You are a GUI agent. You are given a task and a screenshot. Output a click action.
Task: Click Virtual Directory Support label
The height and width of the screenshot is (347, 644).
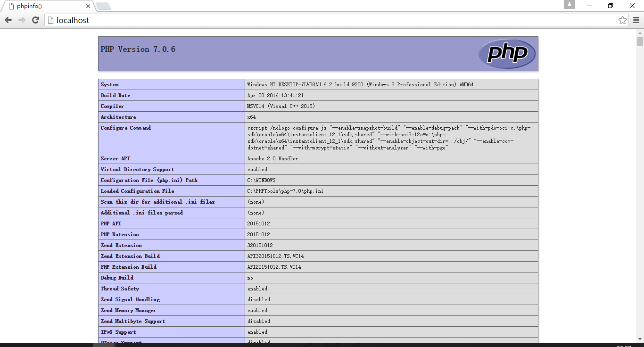tap(138, 169)
